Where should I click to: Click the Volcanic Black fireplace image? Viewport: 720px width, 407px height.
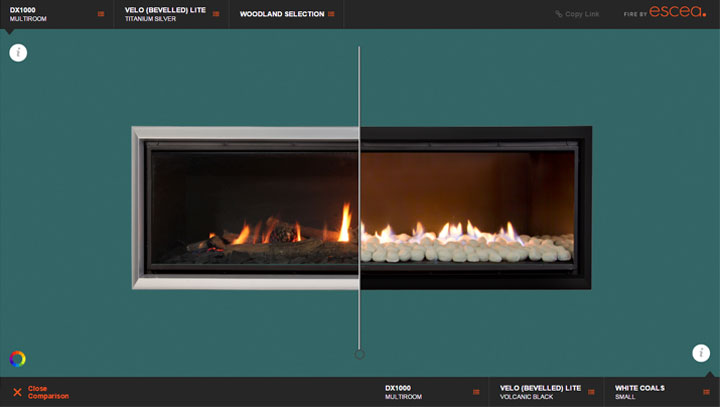(x=476, y=208)
